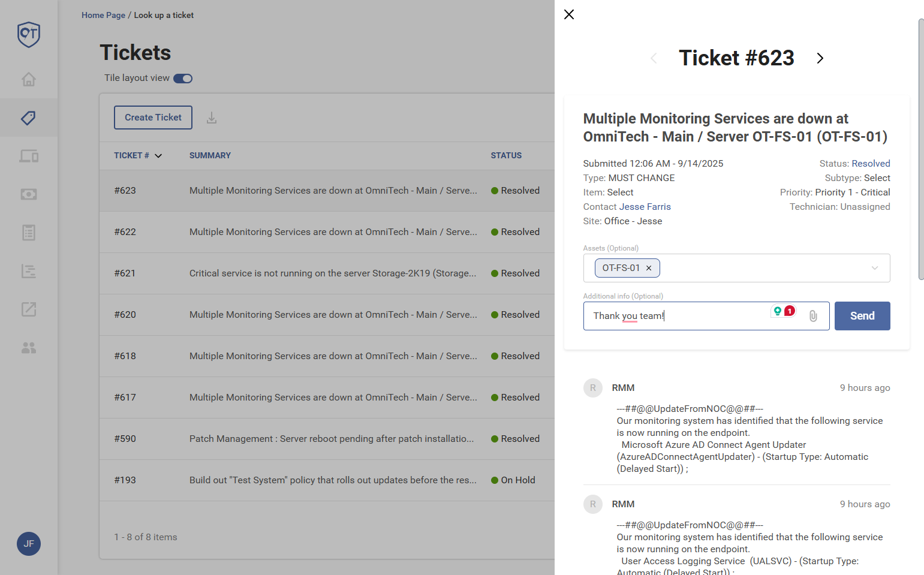Open the Item Select field
This screenshot has width=924, height=575.
point(620,192)
